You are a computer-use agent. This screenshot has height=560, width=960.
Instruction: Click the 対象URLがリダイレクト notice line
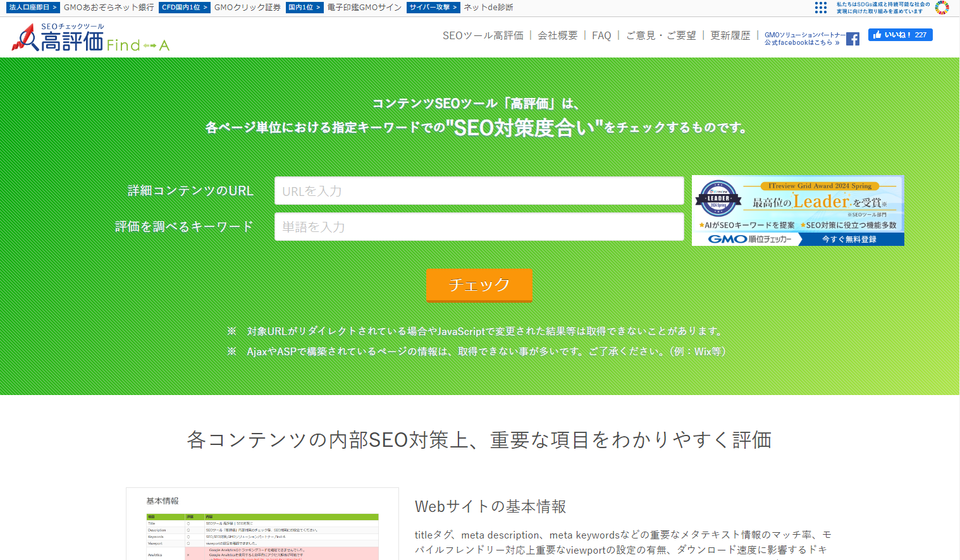pyautogui.click(x=476, y=331)
